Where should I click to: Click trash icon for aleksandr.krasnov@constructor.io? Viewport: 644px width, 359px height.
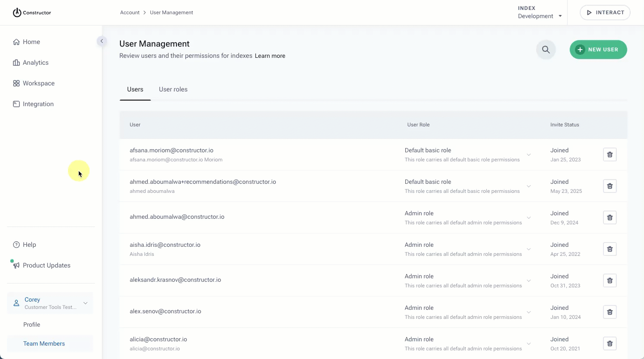pos(610,280)
